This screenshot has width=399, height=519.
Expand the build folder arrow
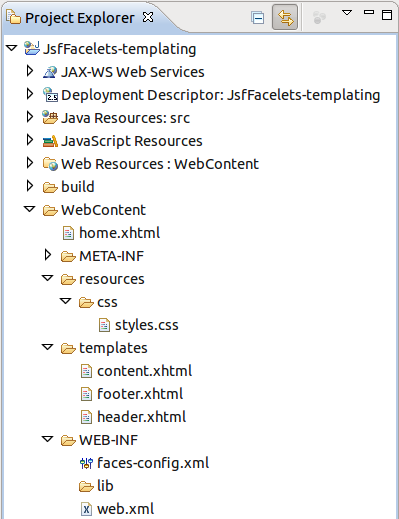[30, 186]
